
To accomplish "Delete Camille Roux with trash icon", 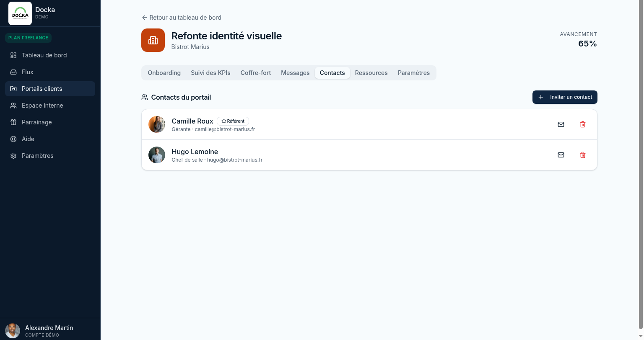I will tap(583, 124).
